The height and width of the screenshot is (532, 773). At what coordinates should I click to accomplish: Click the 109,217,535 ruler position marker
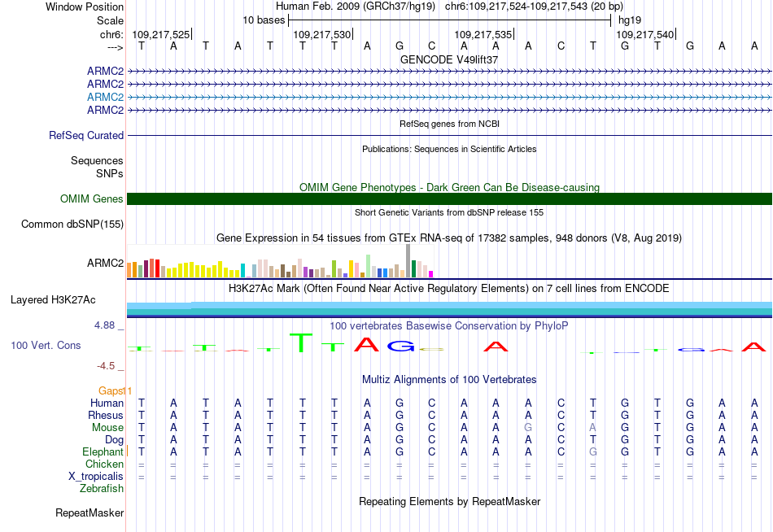(483, 34)
